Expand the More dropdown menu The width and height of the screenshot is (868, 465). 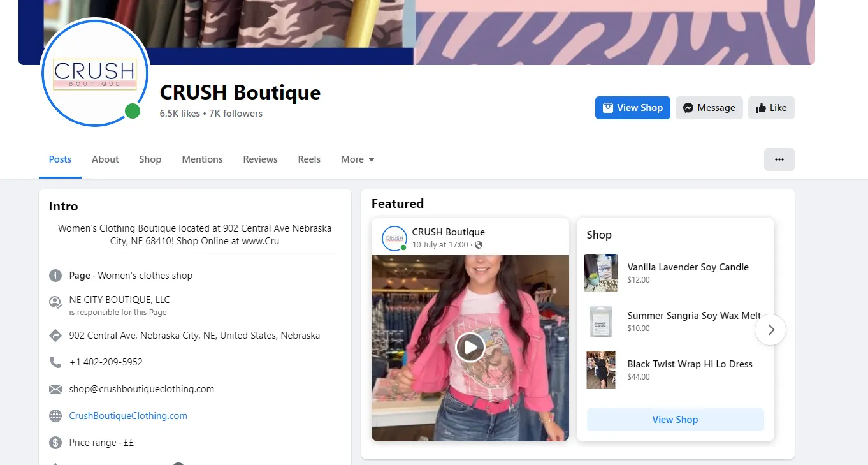click(358, 159)
